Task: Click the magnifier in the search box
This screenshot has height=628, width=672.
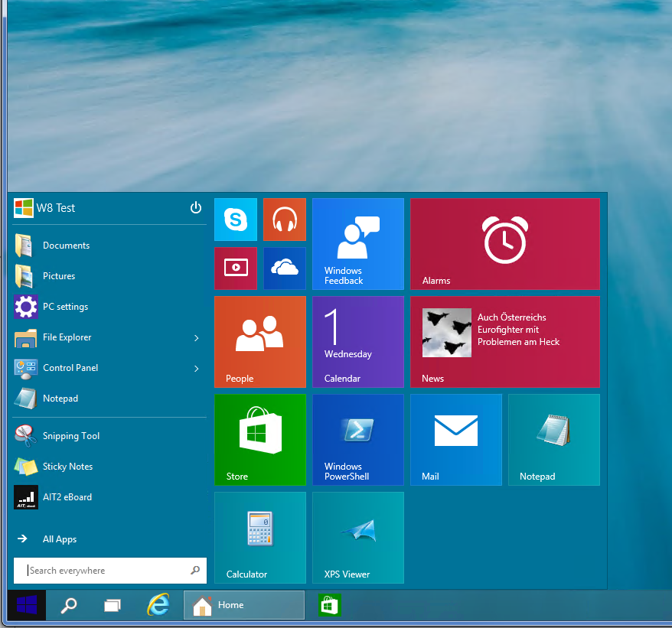Action: click(x=195, y=570)
